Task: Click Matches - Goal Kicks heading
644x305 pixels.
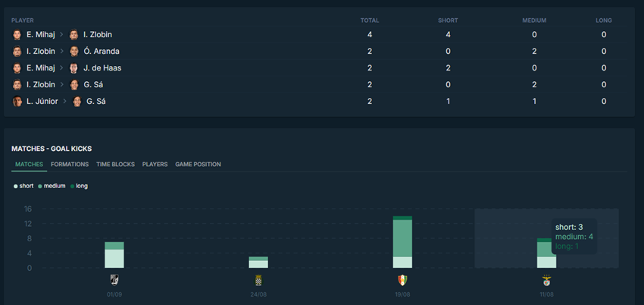Action: [x=52, y=149]
